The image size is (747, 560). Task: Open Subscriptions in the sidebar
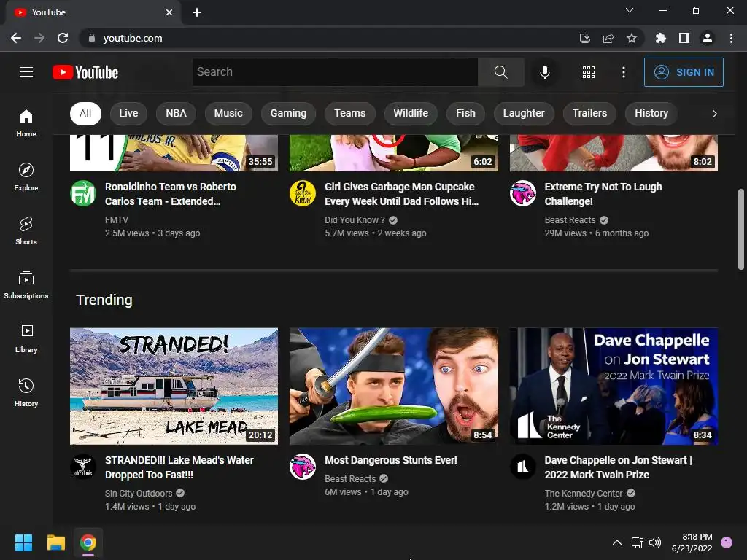coord(26,285)
